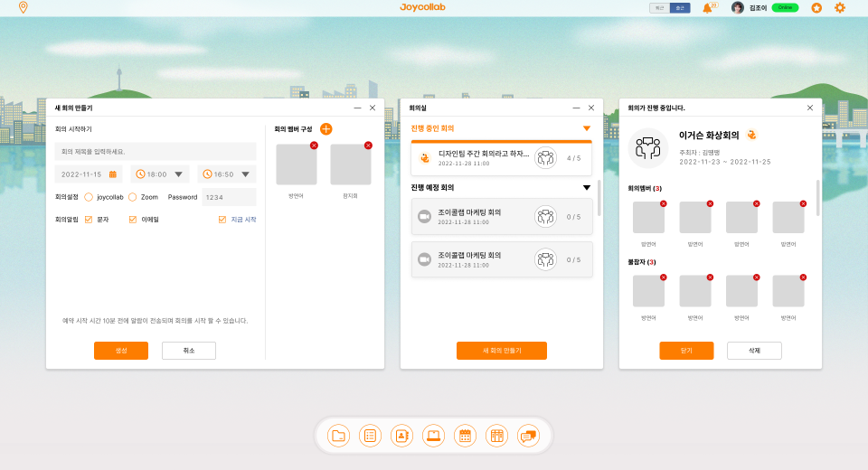Click the Joycollab icon next to 이거슨 화상회의
The height and width of the screenshot is (470, 868).
[x=751, y=135]
